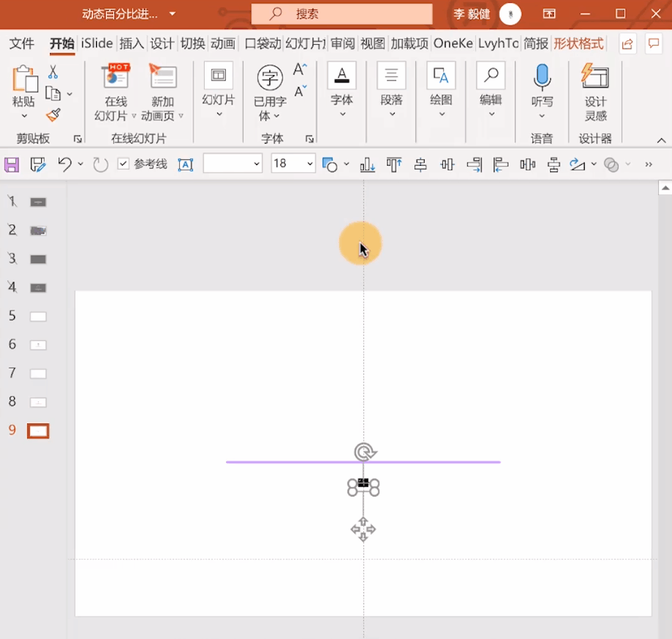The height and width of the screenshot is (639, 672).
Task: Click the rotate objects icon
Action: tap(577, 164)
